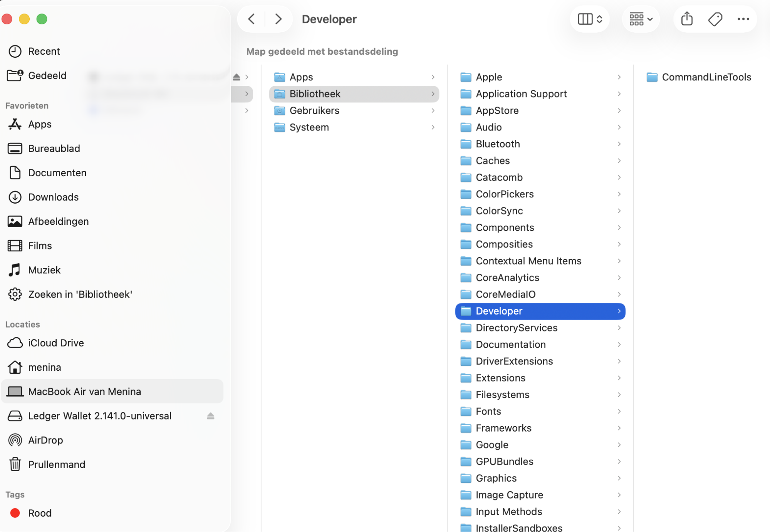Open iCloud Drive from the sidebar

[55, 343]
